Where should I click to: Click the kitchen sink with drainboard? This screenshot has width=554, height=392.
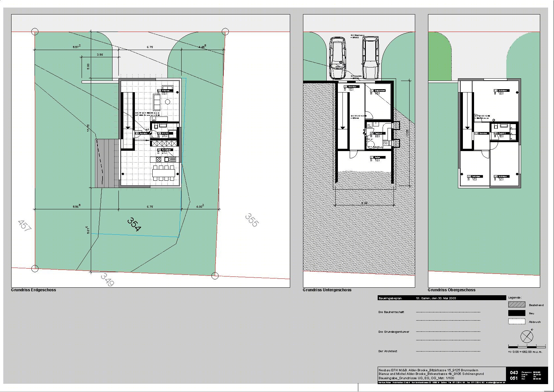pyautogui.click(x=170, y=160)
